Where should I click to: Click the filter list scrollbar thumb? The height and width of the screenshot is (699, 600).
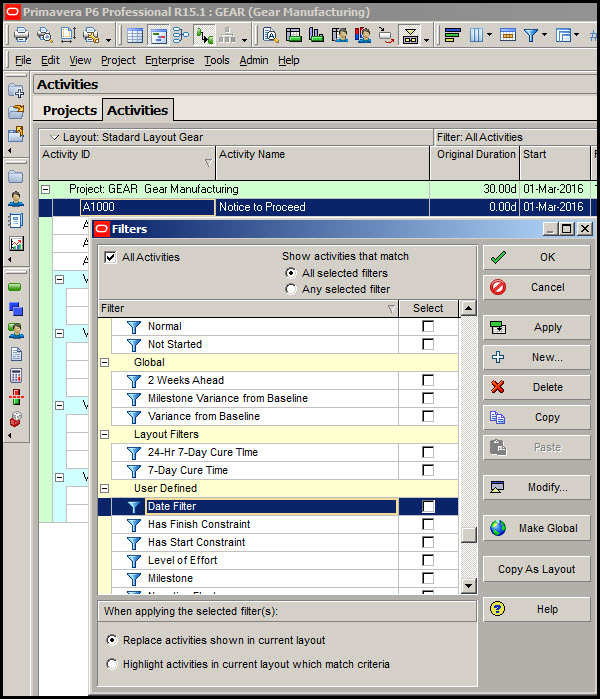point(468,535)
